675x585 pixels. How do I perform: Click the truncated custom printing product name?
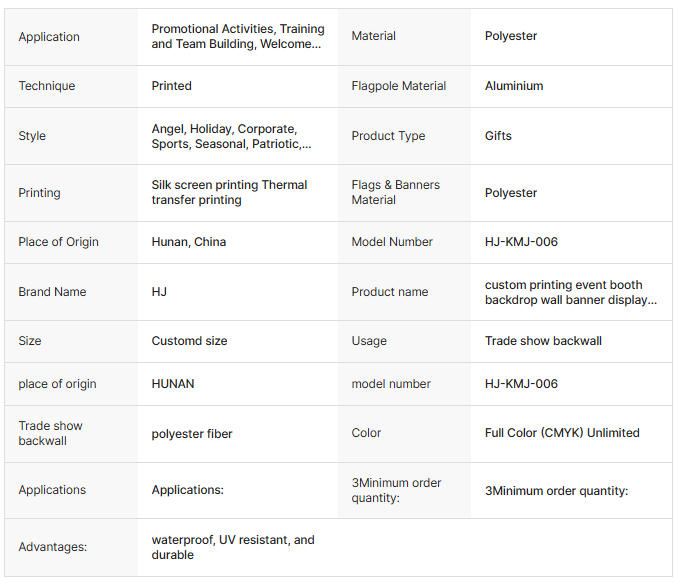point(570,292)
